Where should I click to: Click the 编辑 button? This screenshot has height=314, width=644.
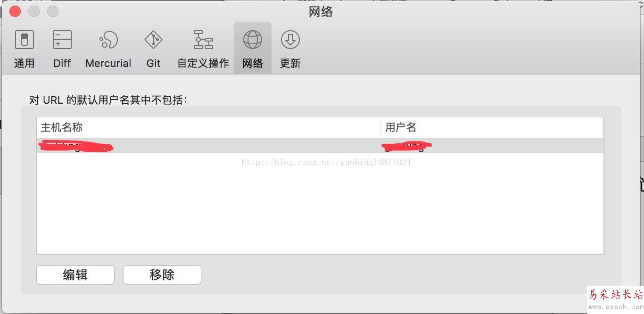pyautogui.click(x=75, y=275)
